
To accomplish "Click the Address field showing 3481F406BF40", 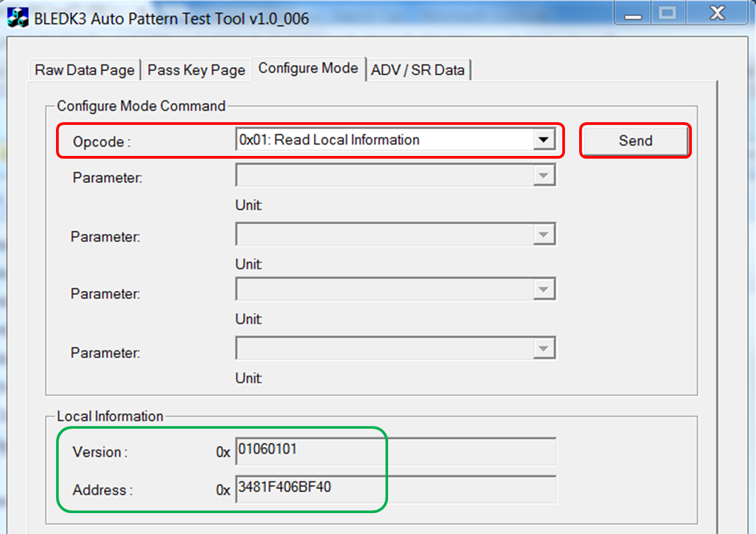I will tap(396, 489).
